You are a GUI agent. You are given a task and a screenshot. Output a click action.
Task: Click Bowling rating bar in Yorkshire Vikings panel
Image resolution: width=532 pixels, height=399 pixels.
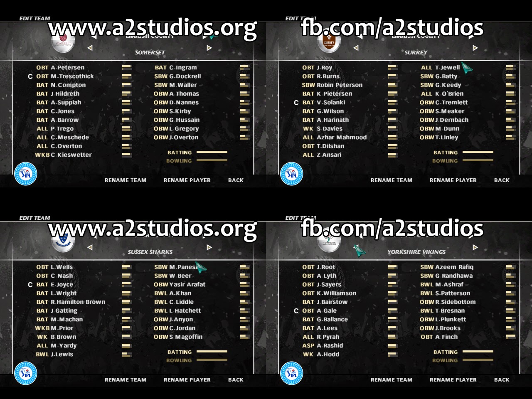coord(478,360)
